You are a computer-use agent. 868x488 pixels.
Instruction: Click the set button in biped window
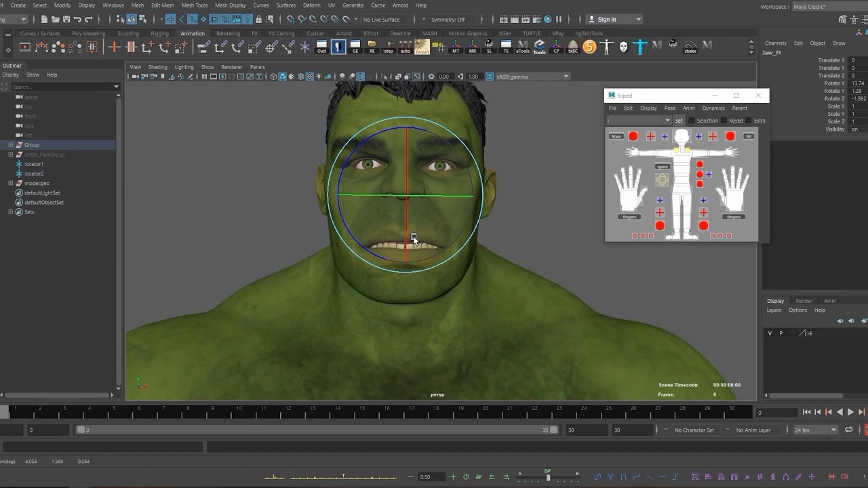click(678, 121)
